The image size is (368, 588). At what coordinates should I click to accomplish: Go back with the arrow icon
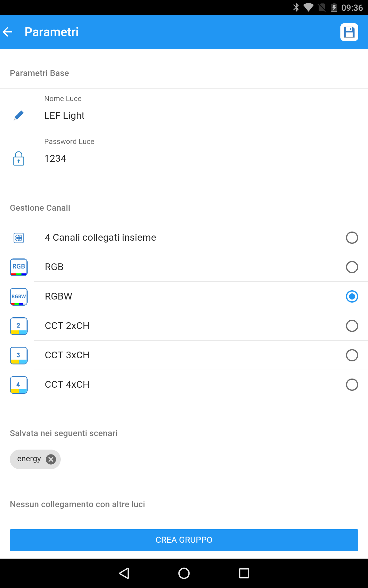click(8, 32)
